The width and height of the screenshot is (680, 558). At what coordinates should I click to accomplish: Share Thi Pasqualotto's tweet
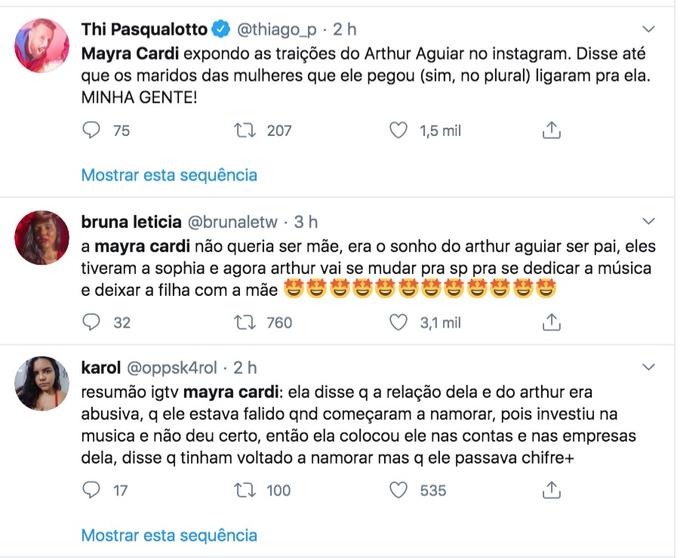click(551, 130)
